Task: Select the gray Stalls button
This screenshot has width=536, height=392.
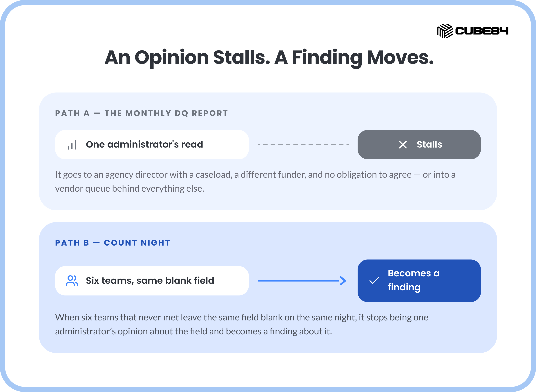Action: [x=419, y=144]
